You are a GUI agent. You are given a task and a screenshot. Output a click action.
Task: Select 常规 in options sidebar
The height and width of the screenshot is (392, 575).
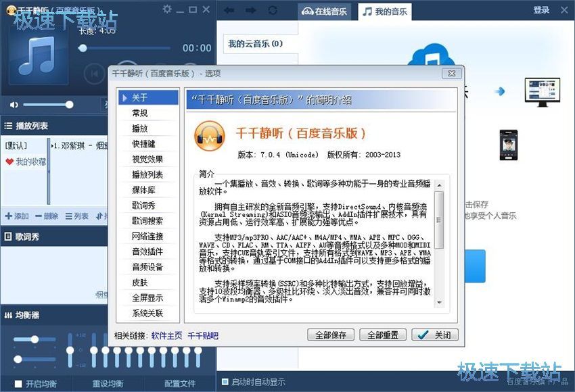(x=149, y=113)
